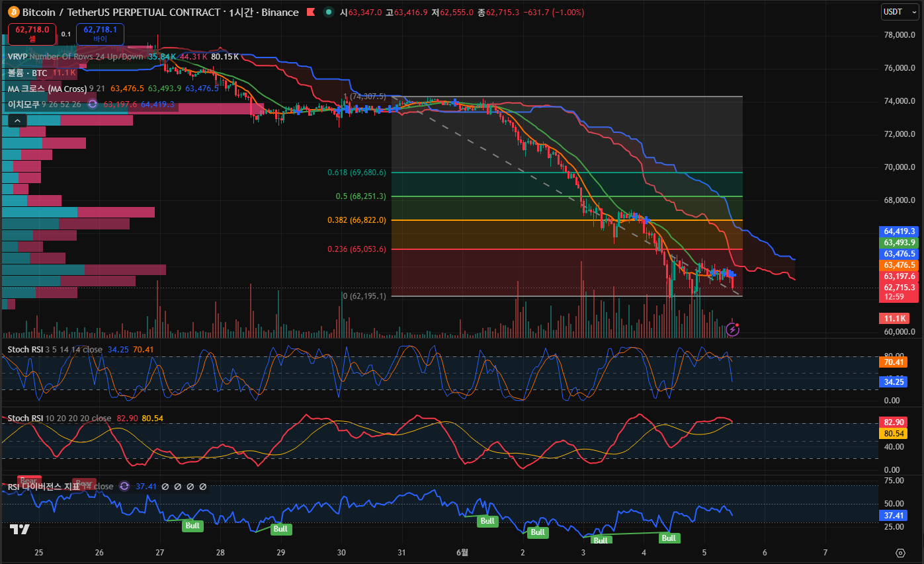Open the USDT currency dropdown
Viewport: 924px width, 564px height.
pyautogui.click(x=900, y=12)
